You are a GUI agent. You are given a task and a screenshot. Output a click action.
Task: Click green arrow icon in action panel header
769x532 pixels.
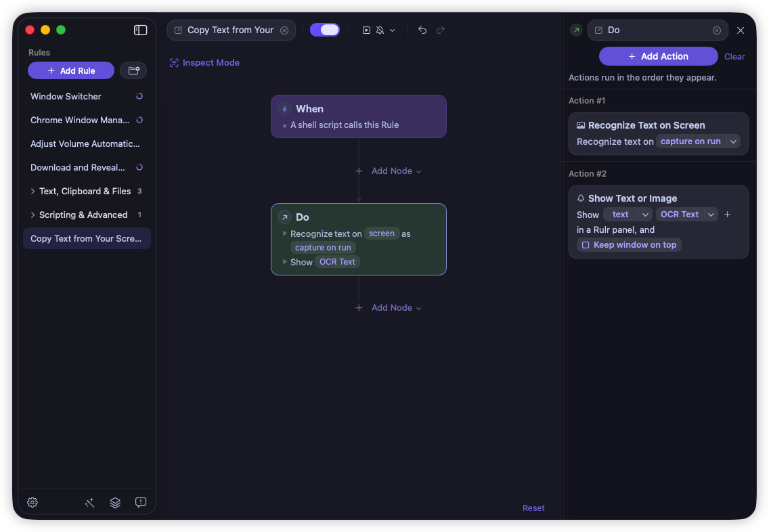click(x=576, y=30)
